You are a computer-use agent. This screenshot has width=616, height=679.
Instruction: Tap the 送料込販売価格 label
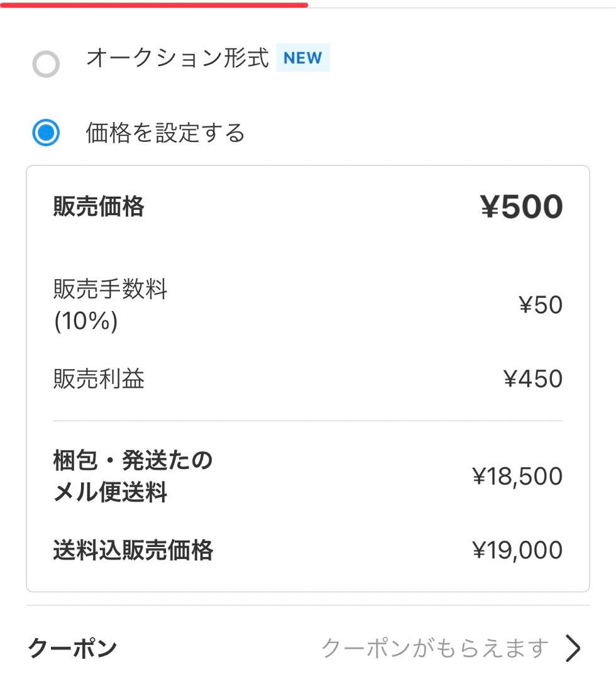pos(133,550)
